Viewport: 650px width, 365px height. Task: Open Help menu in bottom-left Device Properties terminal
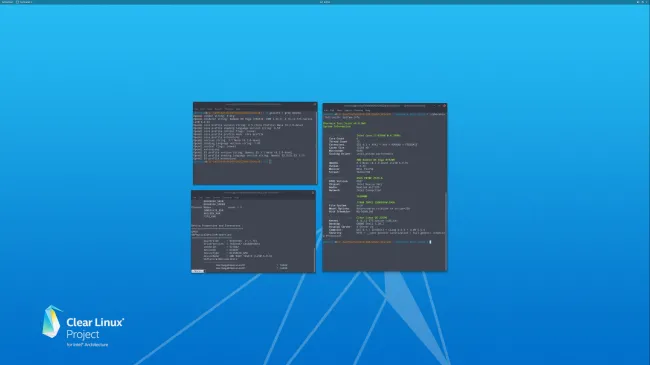pos(237,197)
